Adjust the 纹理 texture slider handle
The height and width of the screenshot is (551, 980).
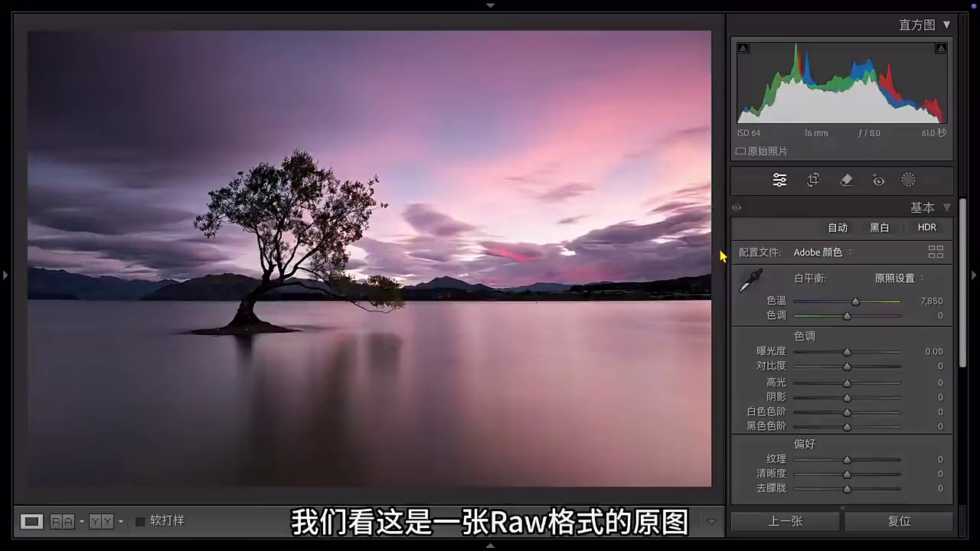pyautogui.click(x=847, y=460)
